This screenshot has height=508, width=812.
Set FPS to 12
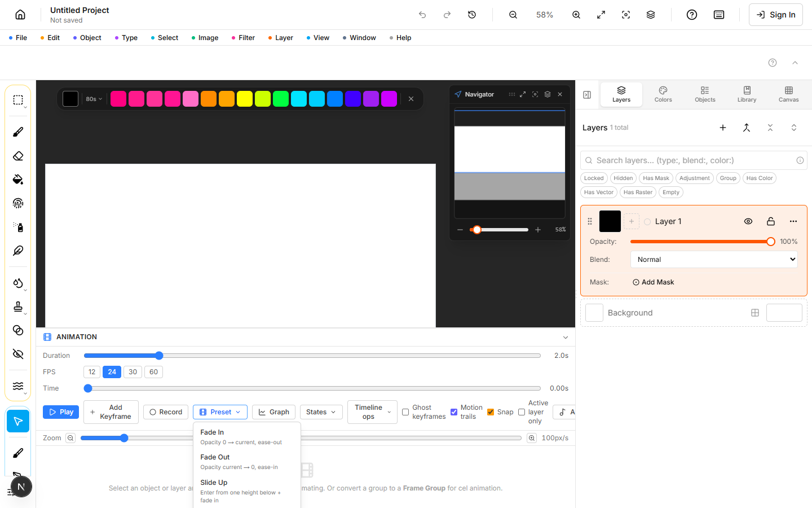(92, 372)
